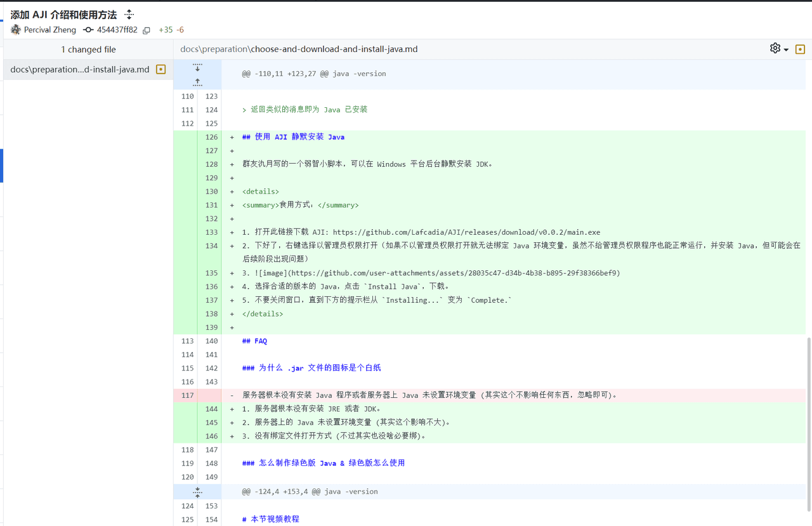Viewport: 812px width, 526px height.
Task: Click the modified-file icon in the diff header
Action: click(x=800, y=49)
